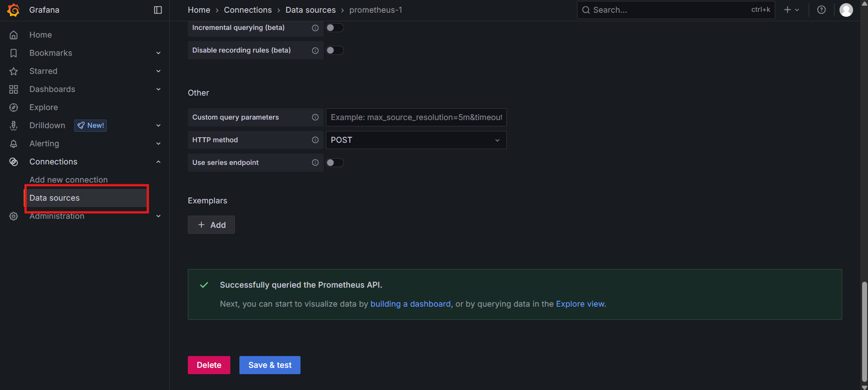The width and height of the screenshot is (868, 390).
Task: Go to Connections breadcrumb link
Action: click(248, 10)
